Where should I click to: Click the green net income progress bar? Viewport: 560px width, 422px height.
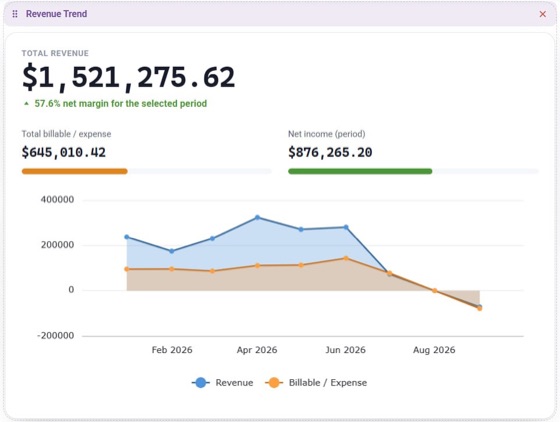click(360, 171)
